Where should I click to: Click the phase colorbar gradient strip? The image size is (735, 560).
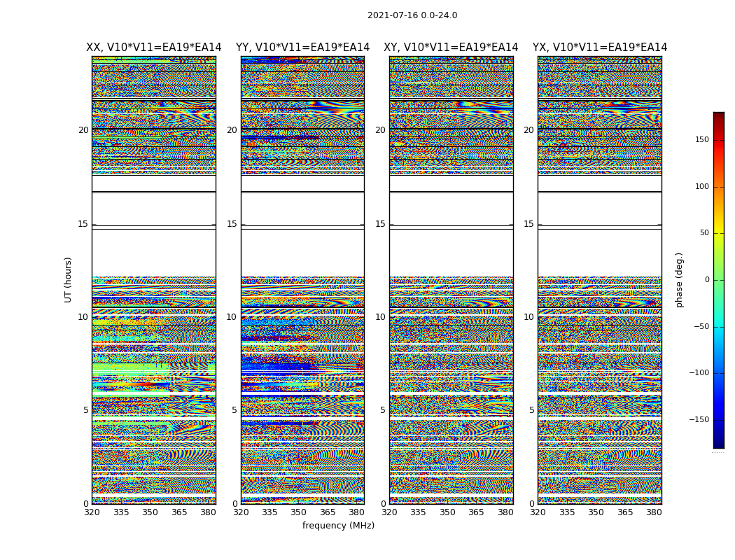click(x=718, y=280)
